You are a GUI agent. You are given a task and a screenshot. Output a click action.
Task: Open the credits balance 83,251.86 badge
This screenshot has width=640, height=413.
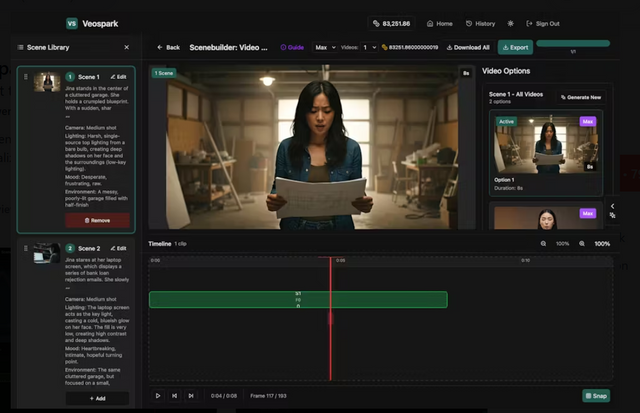point(391,24)
